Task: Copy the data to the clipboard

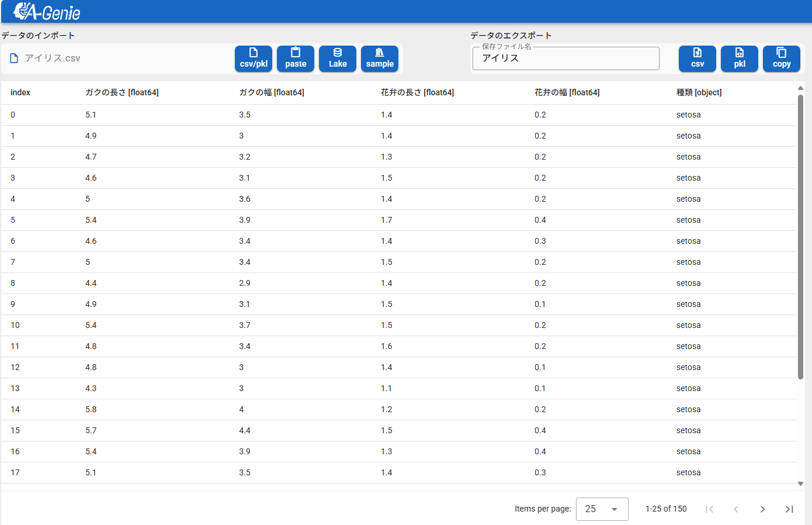Action: pos(782,58)
